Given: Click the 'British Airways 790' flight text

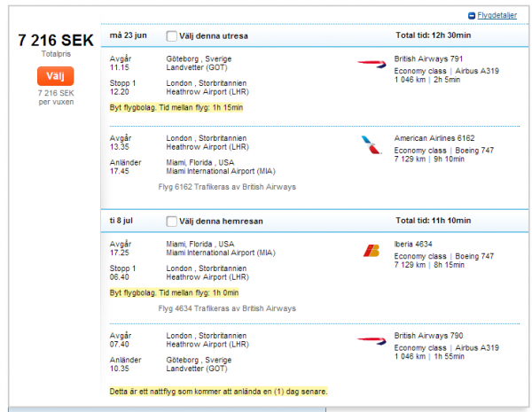Looking at the screenshot, I should (429, 335).
